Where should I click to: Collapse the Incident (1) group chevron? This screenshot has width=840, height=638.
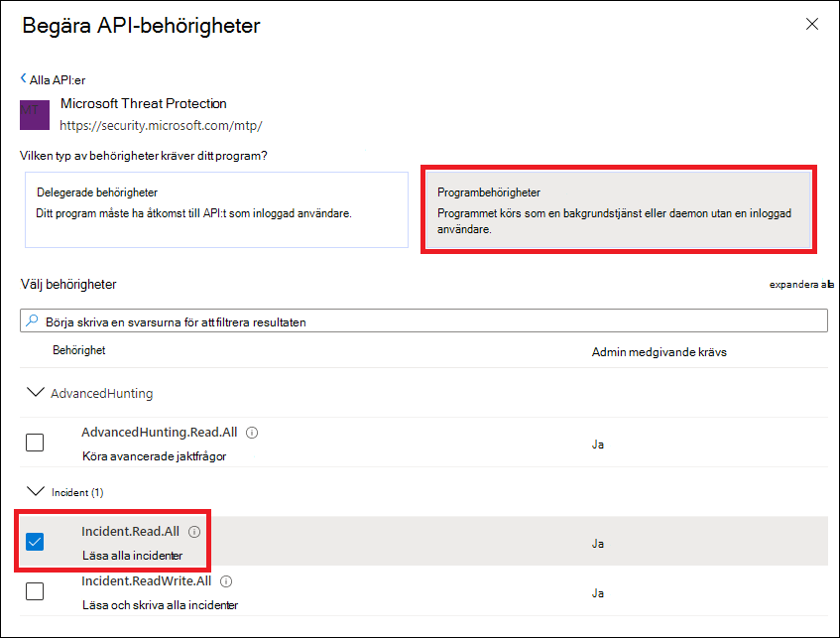click(x=36, y=491)
